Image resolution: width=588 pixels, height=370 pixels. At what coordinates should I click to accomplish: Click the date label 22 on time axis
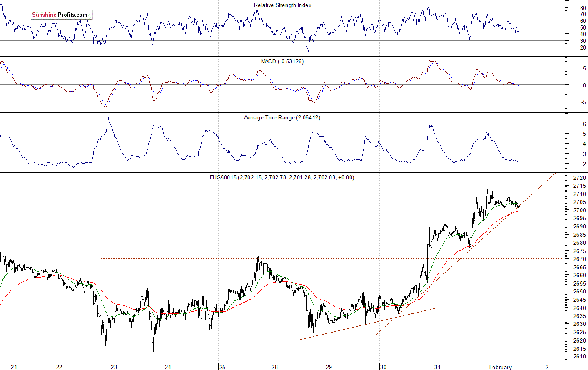(59, 367)
